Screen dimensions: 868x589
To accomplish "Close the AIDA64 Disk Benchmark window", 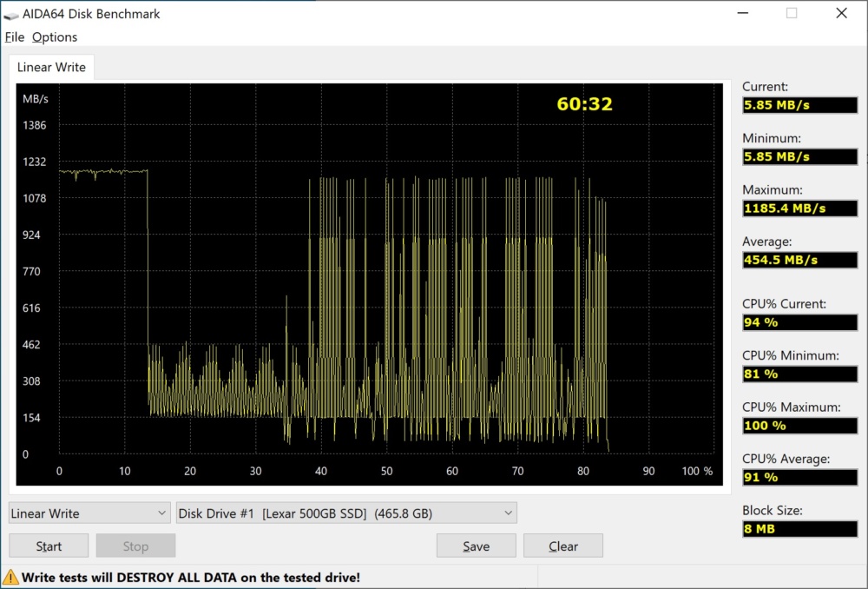I will pyautogui.click(x=841, y=13).
